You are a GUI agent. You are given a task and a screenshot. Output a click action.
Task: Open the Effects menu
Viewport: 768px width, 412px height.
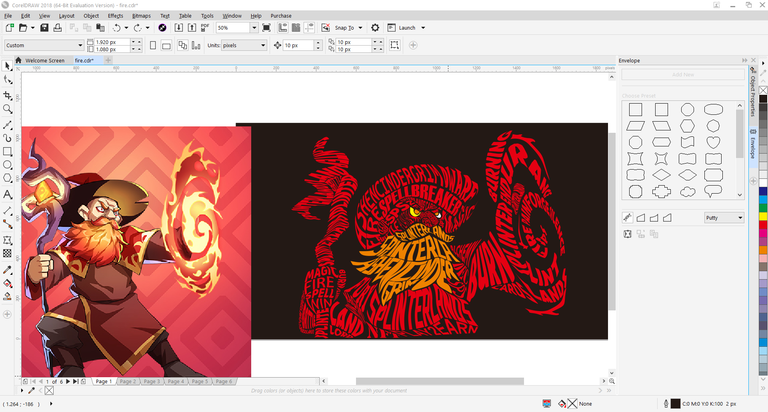pyautogui.click(x=115, y=16)
